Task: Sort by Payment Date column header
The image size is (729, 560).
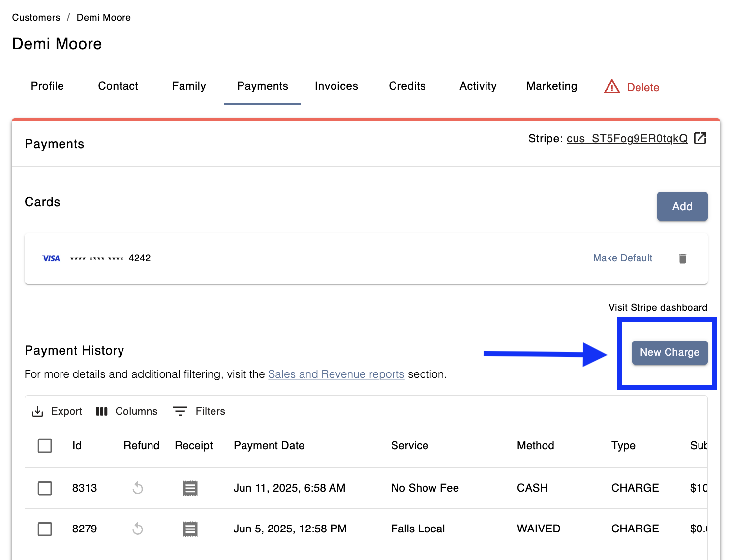Action: (x=269, y=446)
